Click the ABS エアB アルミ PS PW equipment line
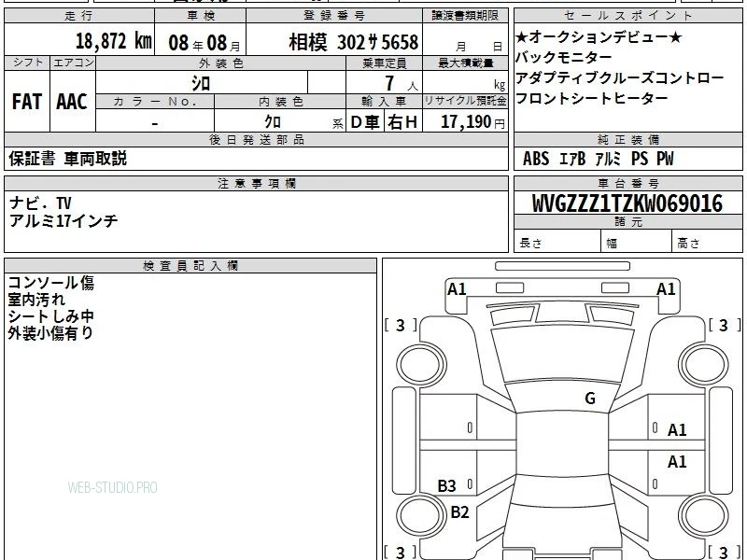Image resolution: width=747 pixels, height=560 pixels. (598, 159)
